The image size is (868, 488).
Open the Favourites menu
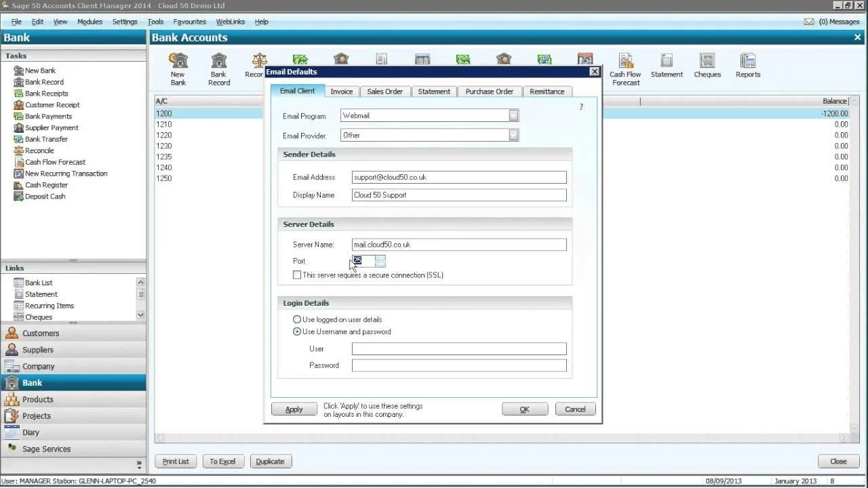pos(189,22)
